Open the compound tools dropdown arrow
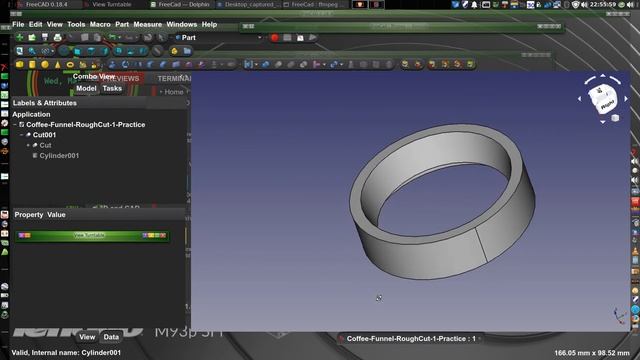This screenshot has height=360, width=640. click(x=256, y=64)
